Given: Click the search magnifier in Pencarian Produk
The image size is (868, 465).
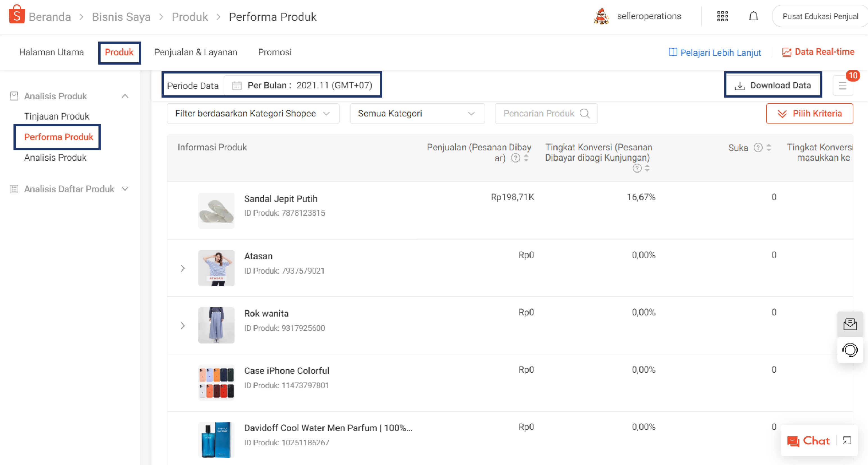Looking at the screenshot, I should coord(585,114).
